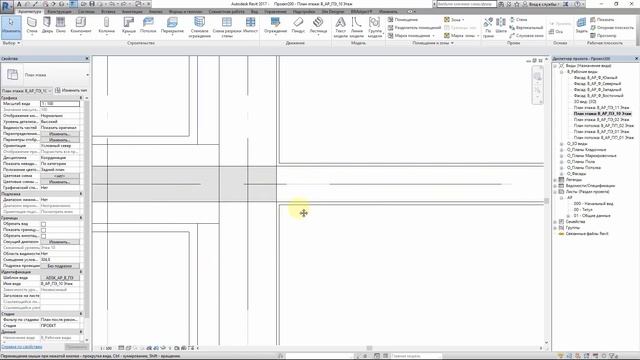The width and height of the screenshot is (640, 360).
Task: Select the Ramp (Пандус) tool
Action: pos(298,26)
